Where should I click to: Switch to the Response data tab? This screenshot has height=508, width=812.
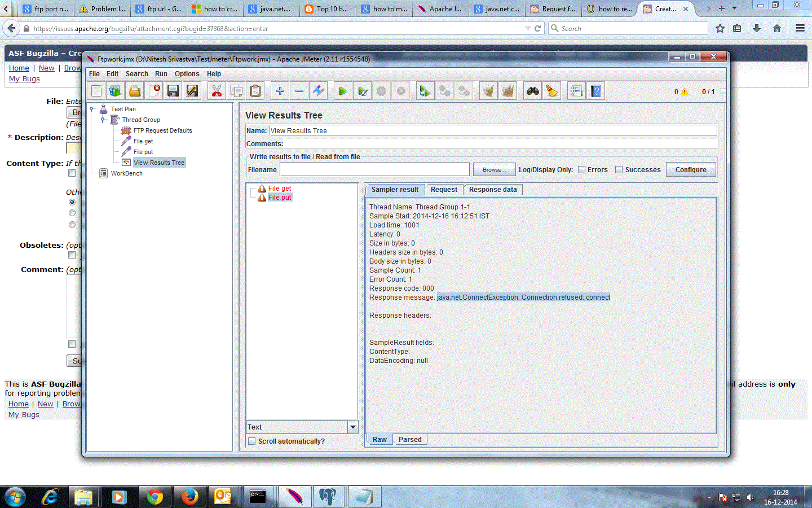(492, 189)
